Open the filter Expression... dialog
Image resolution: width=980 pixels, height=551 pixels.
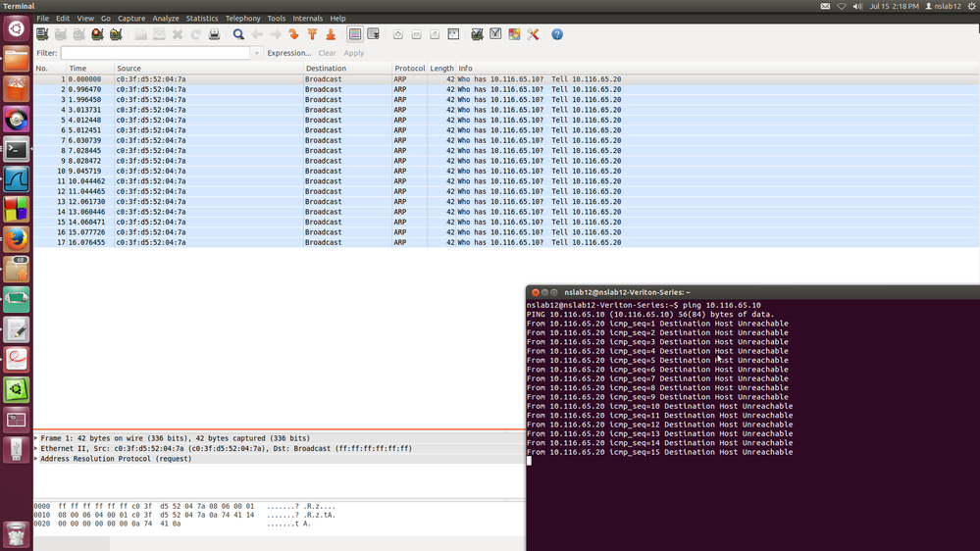point(288,53)
